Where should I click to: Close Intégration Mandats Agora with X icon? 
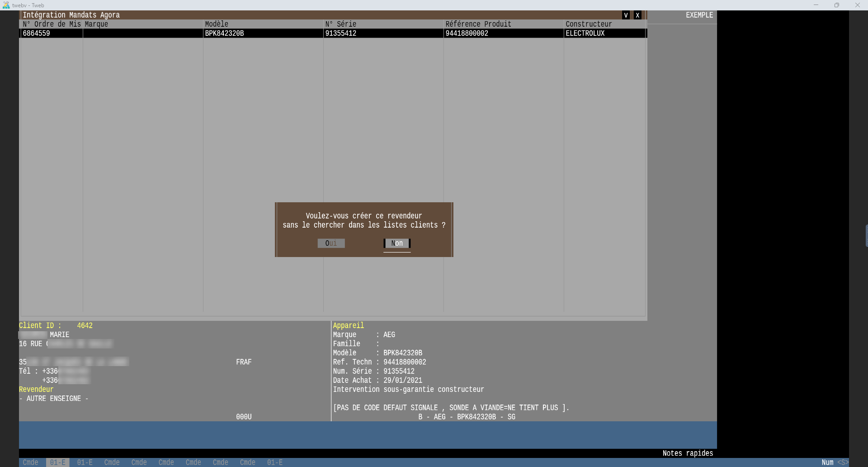click(637, 15)
